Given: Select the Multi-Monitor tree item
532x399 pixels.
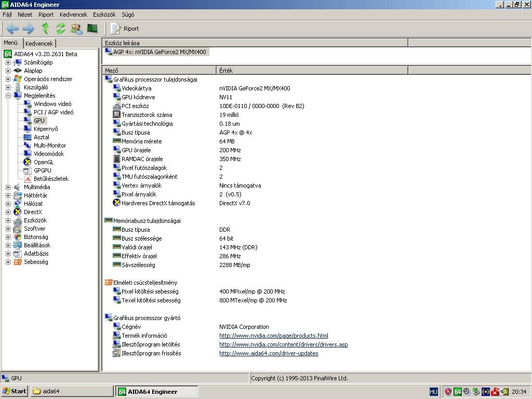Looking at the screenshot, I should point(49,145).
